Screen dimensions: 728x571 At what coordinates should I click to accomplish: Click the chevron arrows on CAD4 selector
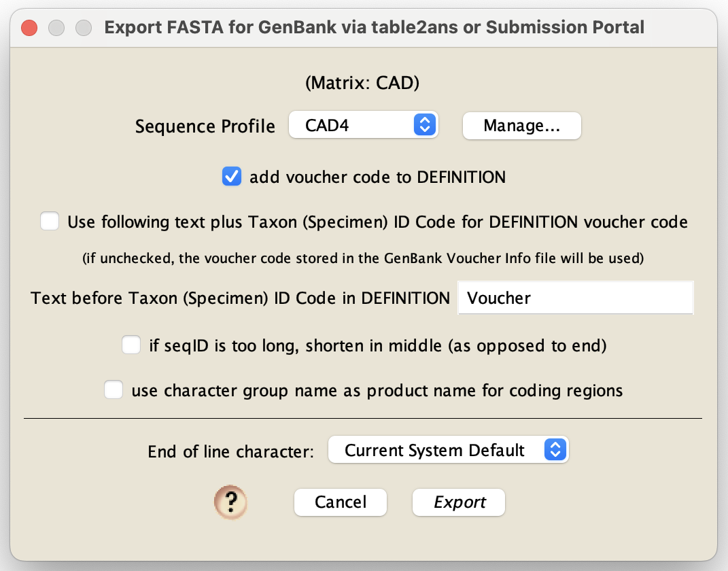tap(424, 124)
